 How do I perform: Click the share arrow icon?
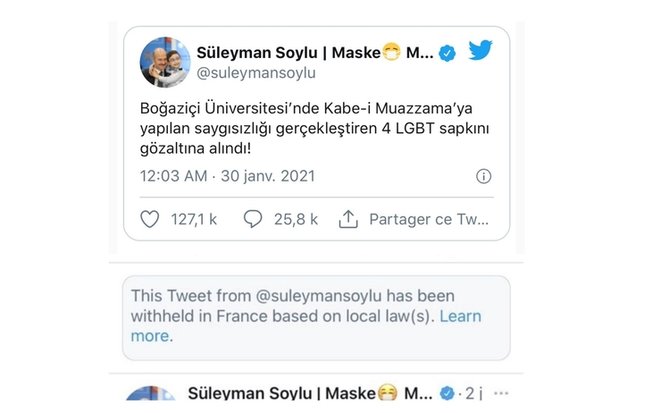(348, 219)
